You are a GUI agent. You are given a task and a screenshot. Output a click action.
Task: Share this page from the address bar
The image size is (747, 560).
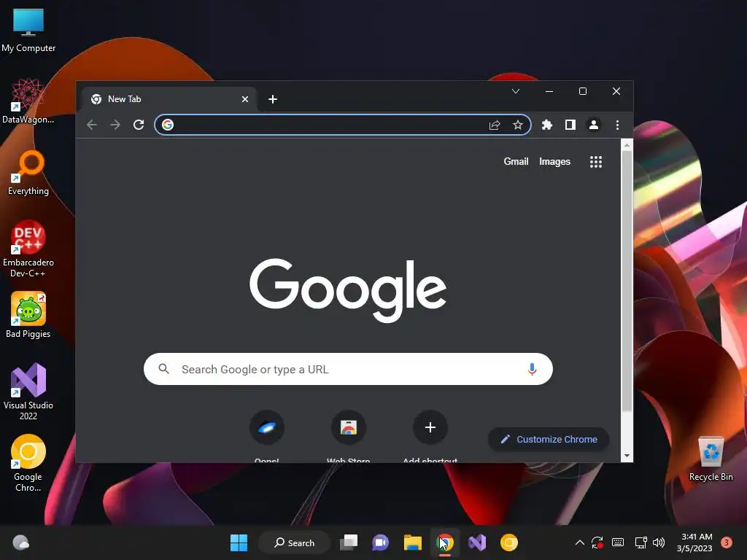[495, 125]
